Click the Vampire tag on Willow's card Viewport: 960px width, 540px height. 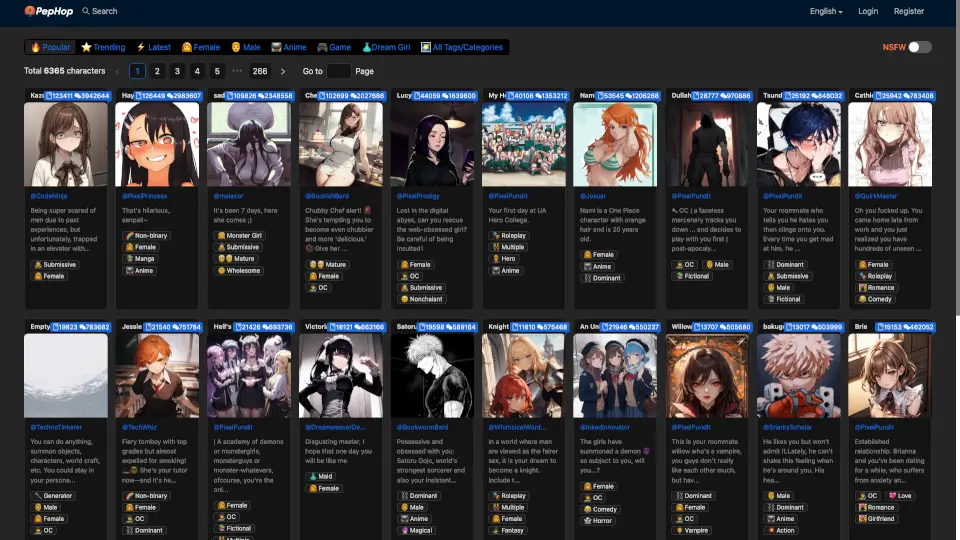tap(697, 530)
